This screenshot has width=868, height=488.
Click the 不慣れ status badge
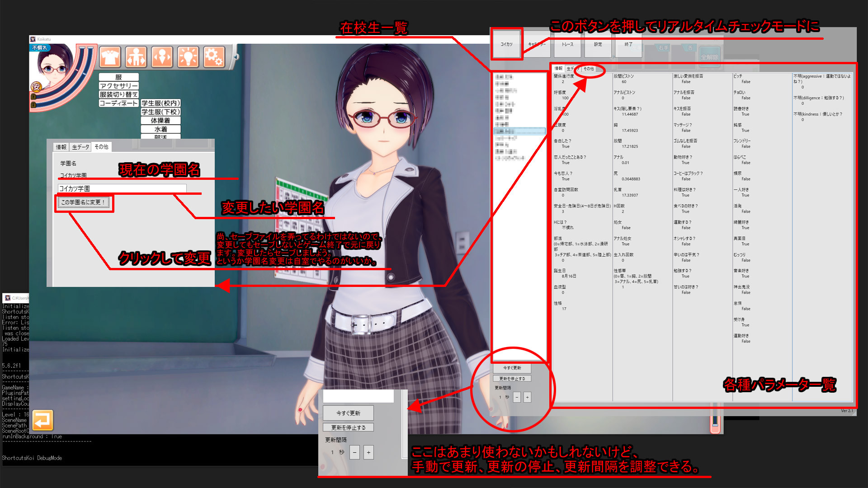[40, 47]
